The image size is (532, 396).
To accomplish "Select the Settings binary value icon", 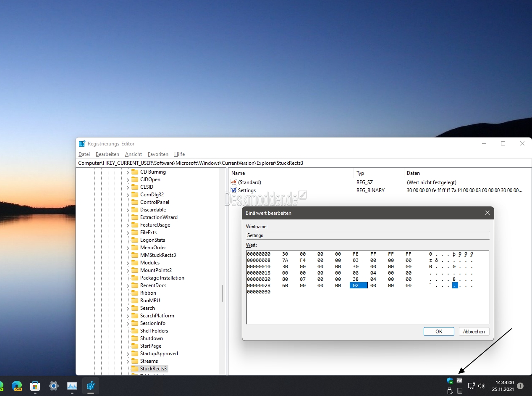I will point(234,190).
